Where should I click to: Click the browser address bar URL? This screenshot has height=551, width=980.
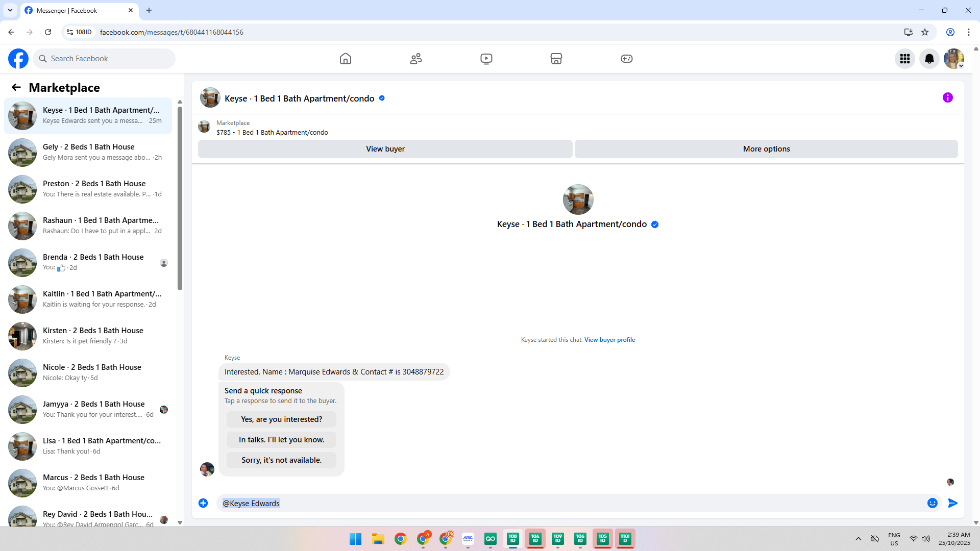171,32
